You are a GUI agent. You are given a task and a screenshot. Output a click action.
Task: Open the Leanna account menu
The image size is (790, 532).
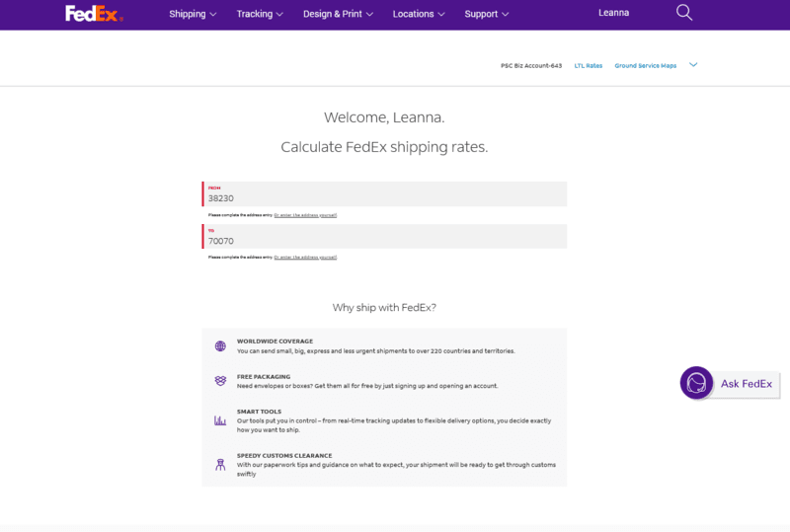613,13
